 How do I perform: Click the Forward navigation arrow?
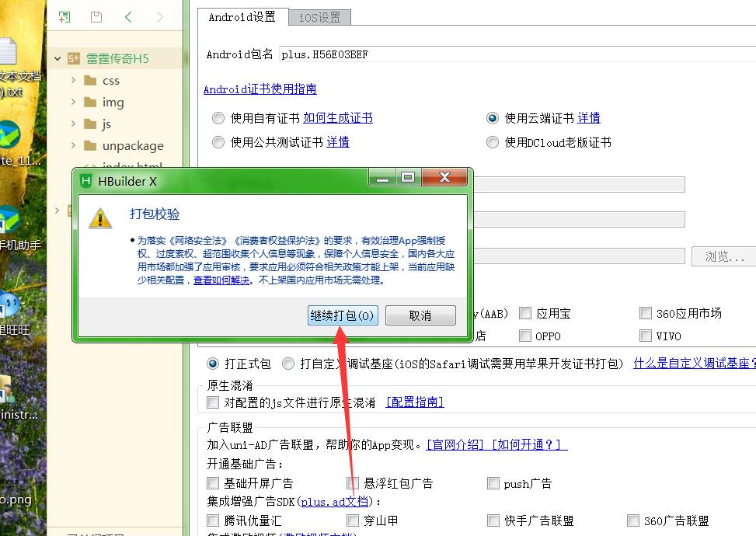tap(159, 17)
